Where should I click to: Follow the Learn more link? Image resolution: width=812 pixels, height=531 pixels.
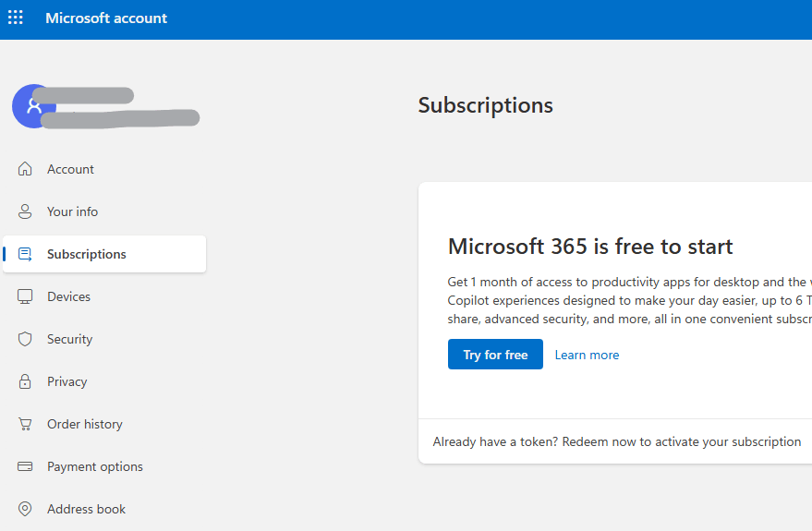click(587, 355)
